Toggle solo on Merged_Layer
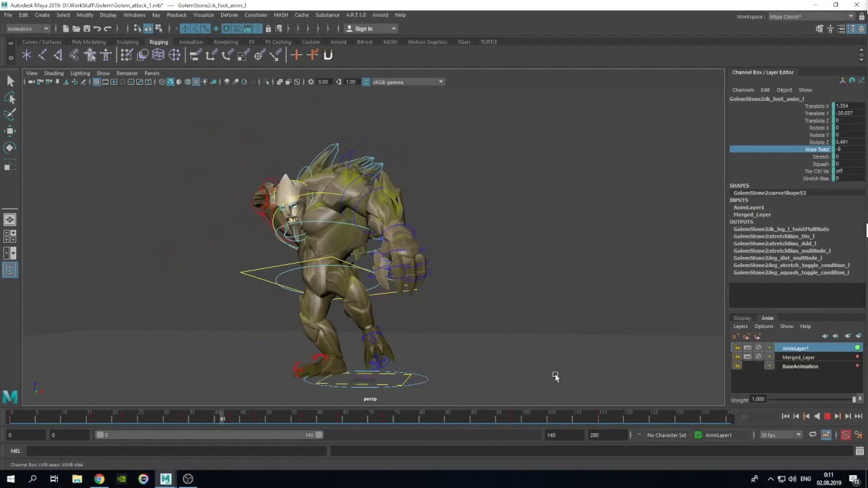Viewport: 868px width, 488px height. [x=747, y=357]
